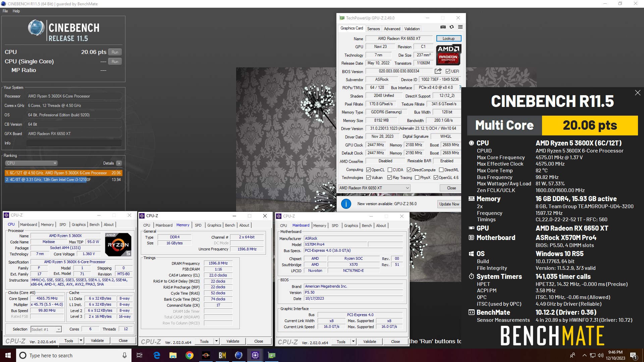The width and height of the screenshot is (644, 362).
Task: Toggle the OpenGL 4.6 checkbox
Action: tap(436, 178)
